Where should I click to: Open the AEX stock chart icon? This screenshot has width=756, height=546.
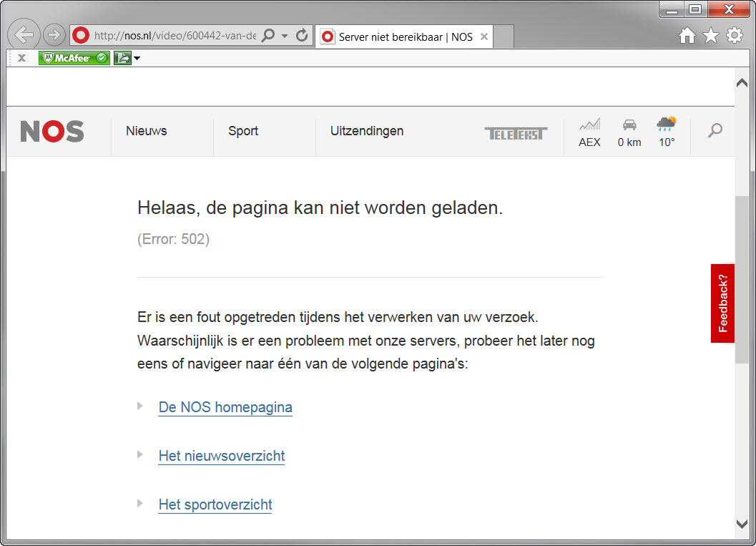589,125
